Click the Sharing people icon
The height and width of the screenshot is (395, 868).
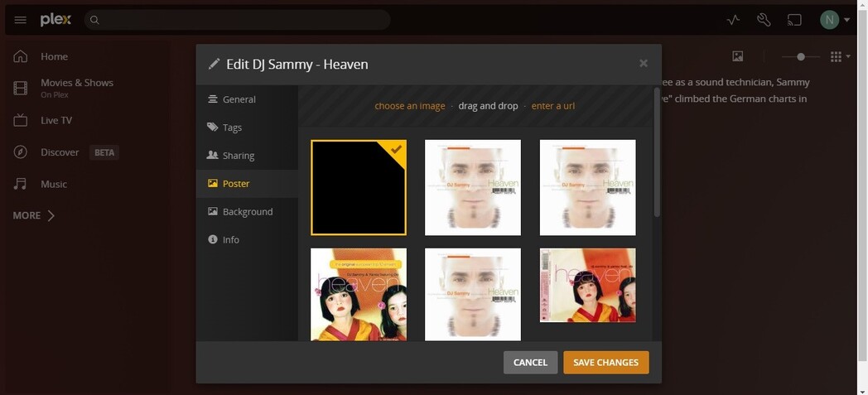213,155
